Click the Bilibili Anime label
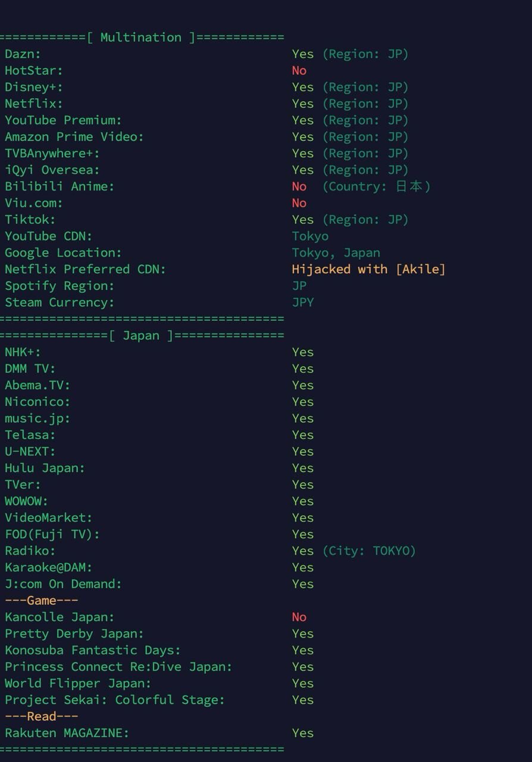Image resolution: width=532 pixels, height=762 pixels. click(x=59, y=187)
